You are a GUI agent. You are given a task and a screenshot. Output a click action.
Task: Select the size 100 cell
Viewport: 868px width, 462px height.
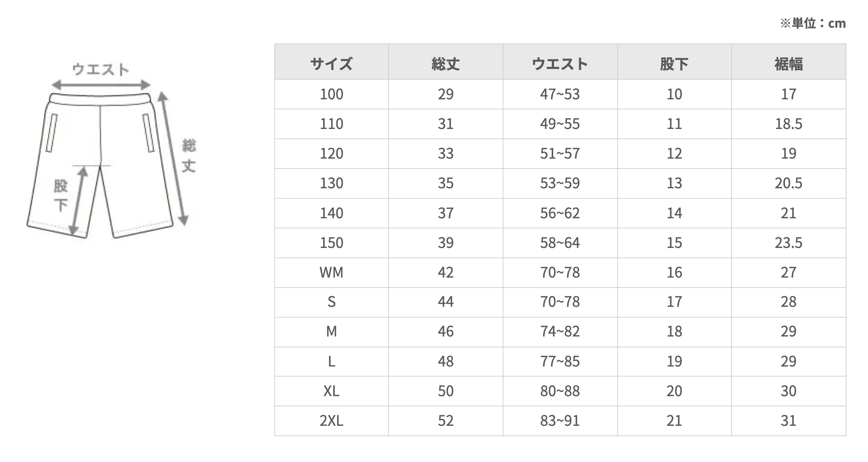[x=331, y=94]
